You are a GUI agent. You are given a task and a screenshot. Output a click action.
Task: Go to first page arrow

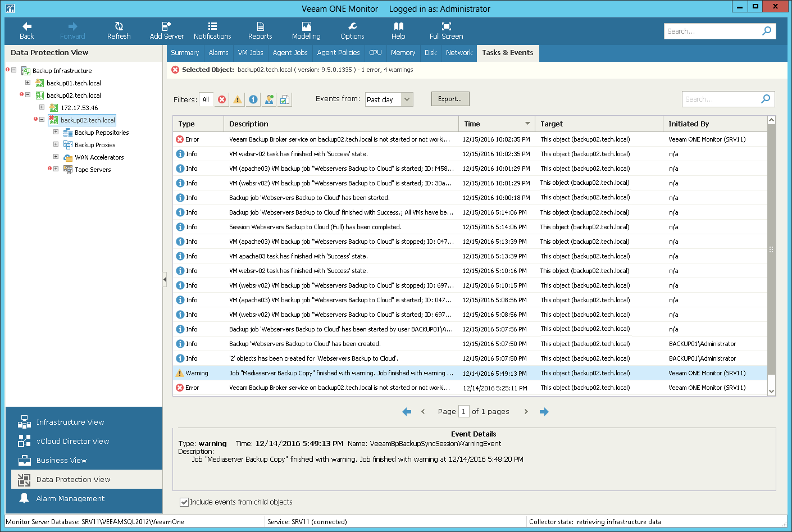pos(407,412)
